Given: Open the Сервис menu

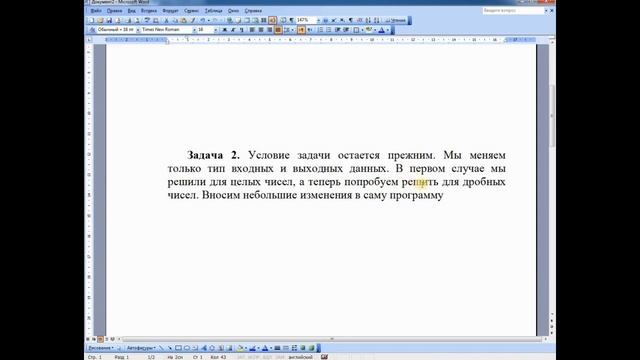Looking at the screenshot, I should click(x=191, y=11).
